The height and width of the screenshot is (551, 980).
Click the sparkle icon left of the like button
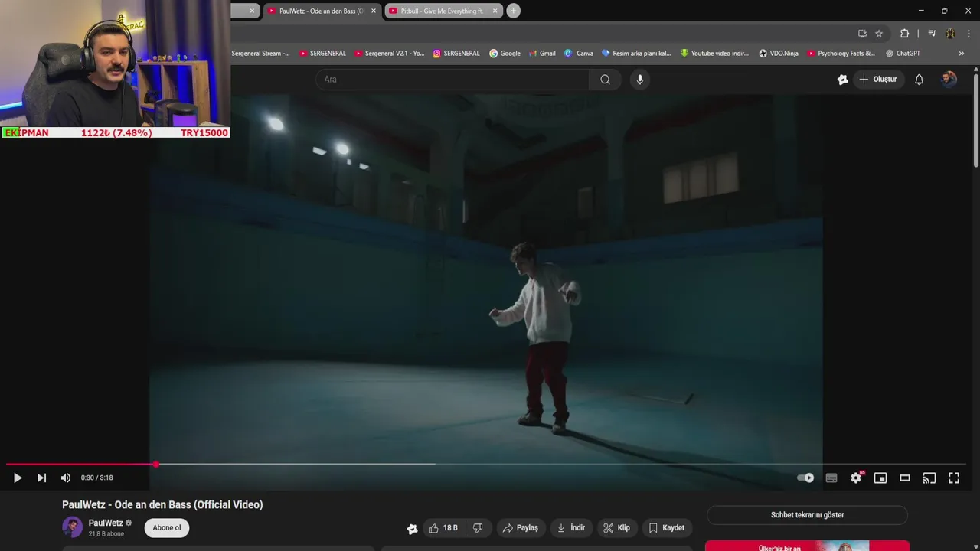click(x=412, y=529)
